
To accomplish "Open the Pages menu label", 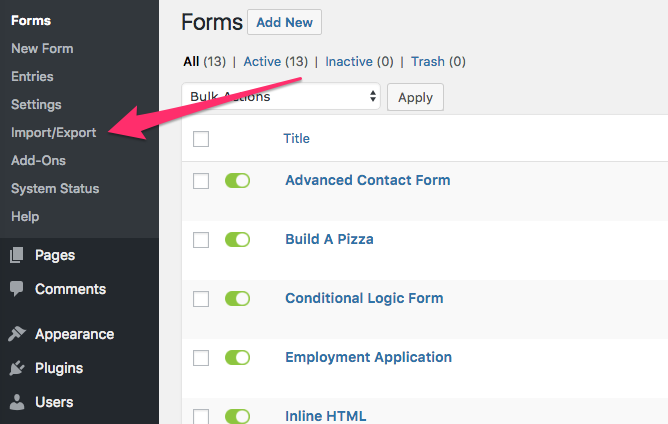I will pyautogui.click(x=55, y=255).
